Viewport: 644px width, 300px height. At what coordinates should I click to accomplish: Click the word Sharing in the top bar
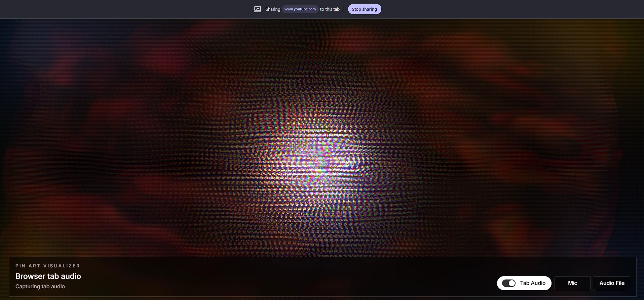coord(273,9)
